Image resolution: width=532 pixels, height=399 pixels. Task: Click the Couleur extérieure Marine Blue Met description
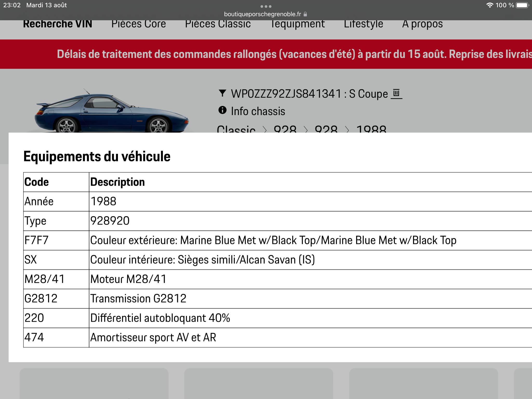(273, 241)
